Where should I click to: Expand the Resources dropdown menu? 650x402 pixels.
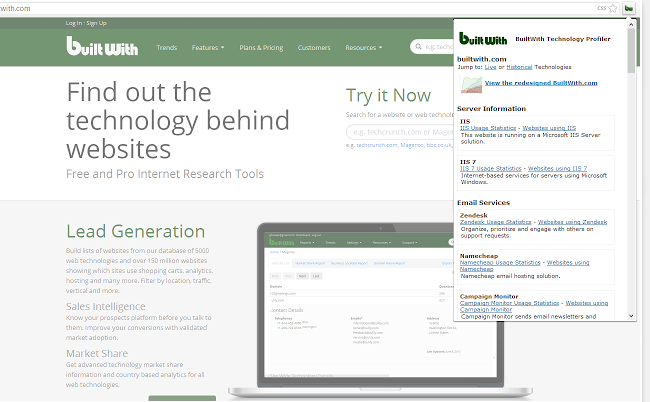(363, 47)
